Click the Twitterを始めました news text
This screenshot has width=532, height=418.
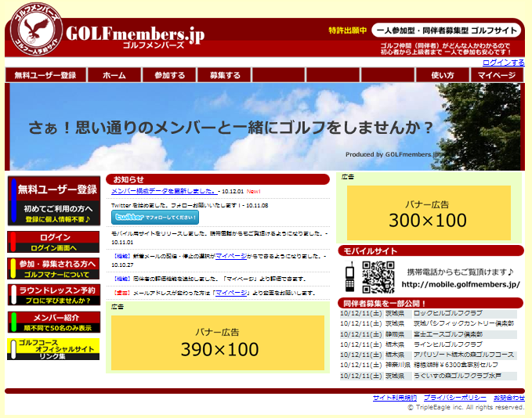pos(190,205)
